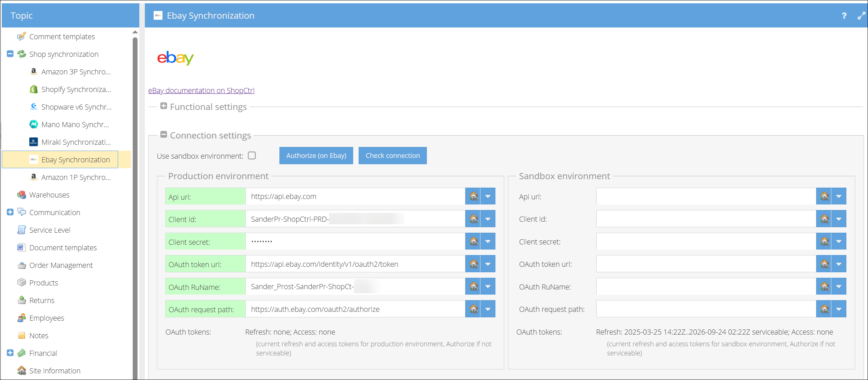
Task: Click the Shopify Synchronization bag icon
Action: pos(34,89)
